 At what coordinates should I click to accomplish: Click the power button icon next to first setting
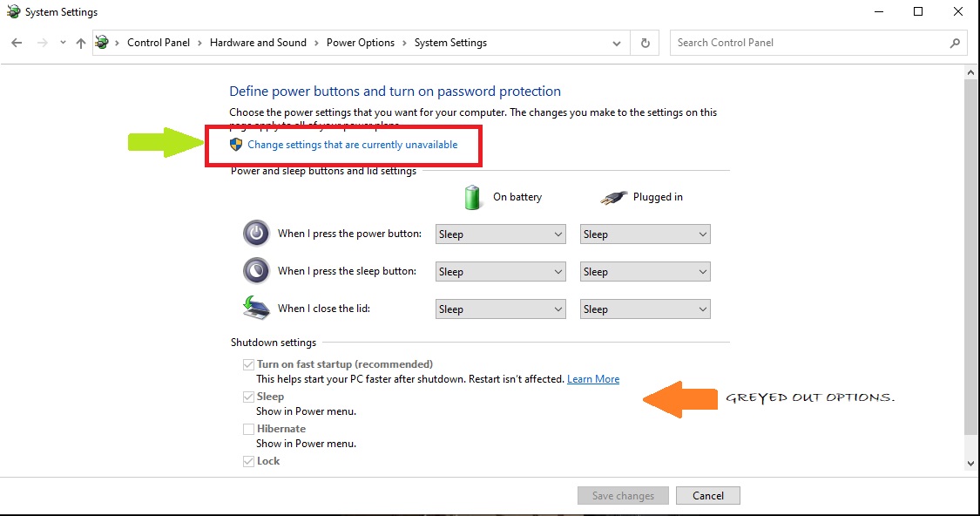click(256, 233)
